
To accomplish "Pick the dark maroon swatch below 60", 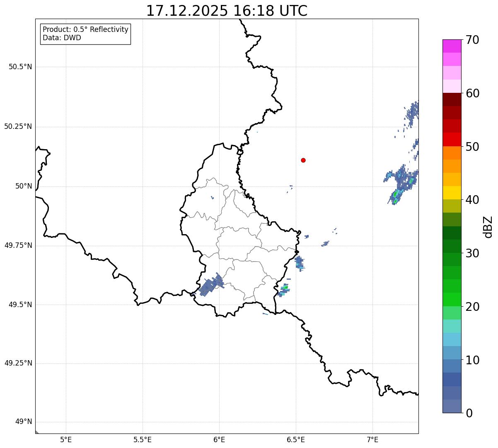I will [x=452, y=99].
